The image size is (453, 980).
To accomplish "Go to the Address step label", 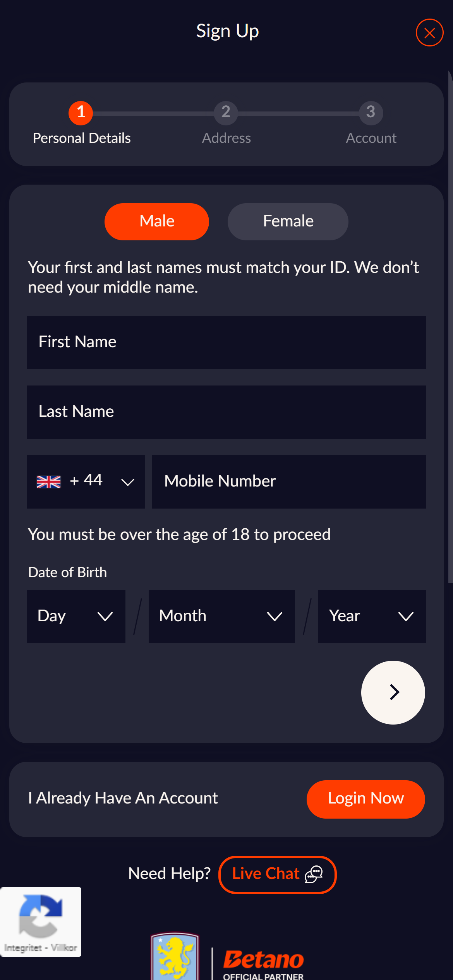I will click(x=226, y=138).
